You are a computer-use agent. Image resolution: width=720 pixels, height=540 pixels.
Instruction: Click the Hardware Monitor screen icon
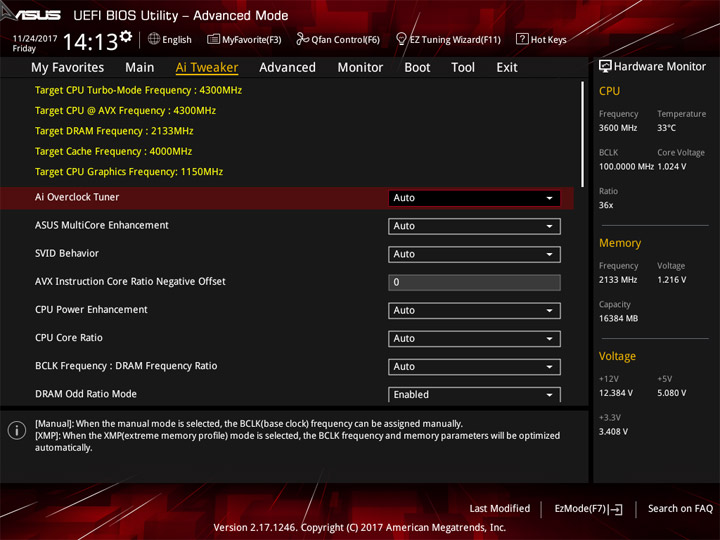tap(605, 67)
